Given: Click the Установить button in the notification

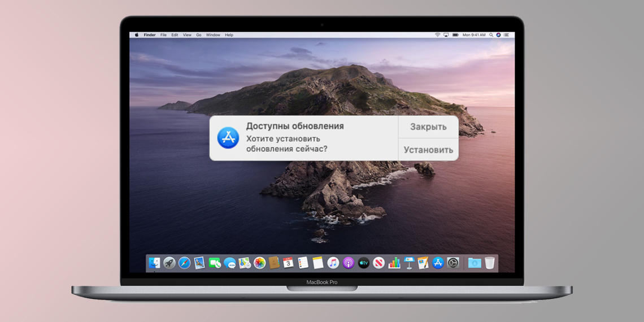Looking at the screenshot, I should [x=428, y=150].
